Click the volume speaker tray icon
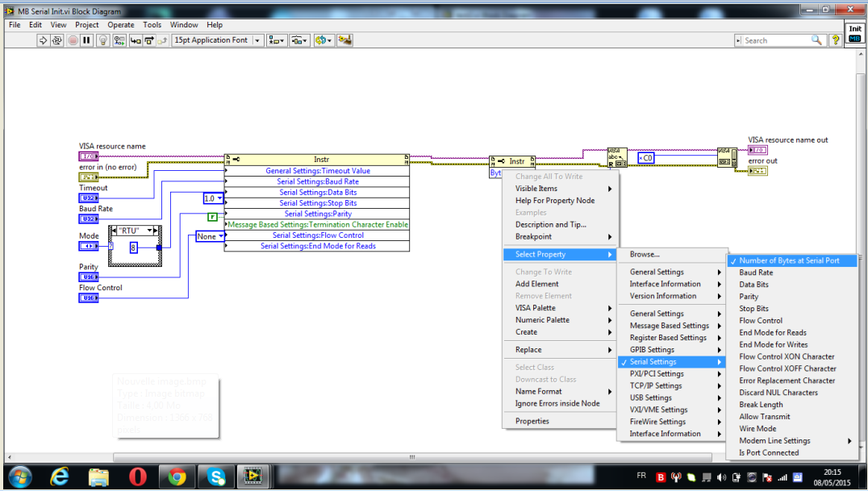 click(x=721, y=477)
